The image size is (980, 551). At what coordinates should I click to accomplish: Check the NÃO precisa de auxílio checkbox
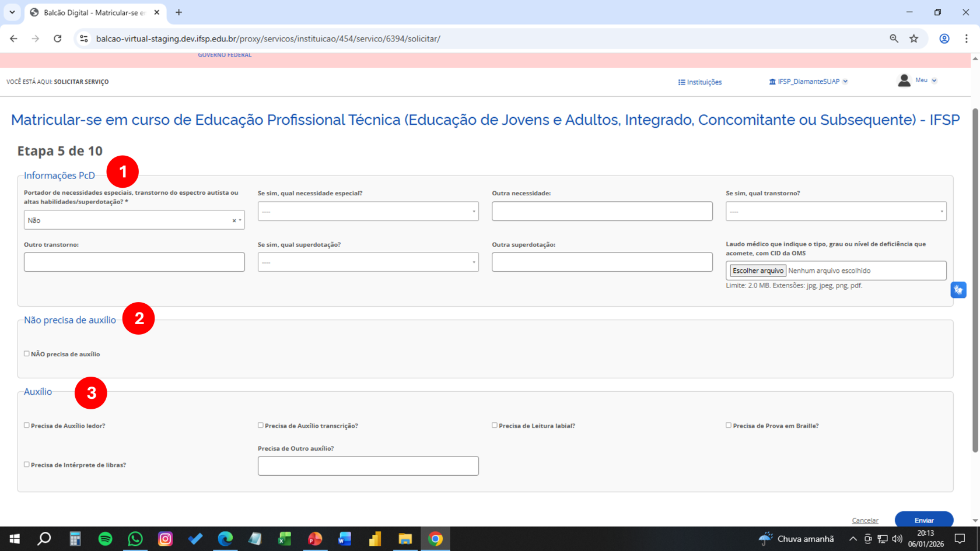coord(26,353)
